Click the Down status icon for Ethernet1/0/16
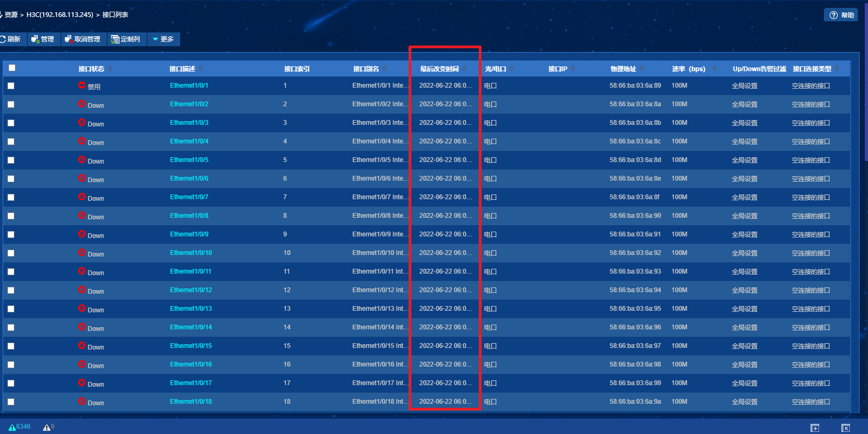Viewport: 868px width, 434px height. click(x=82, y=364)
